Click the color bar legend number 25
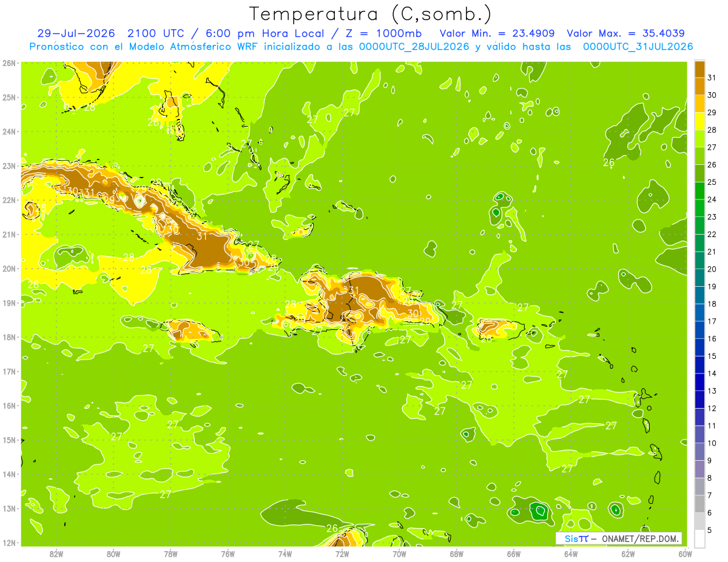 (x=712, y=182)
